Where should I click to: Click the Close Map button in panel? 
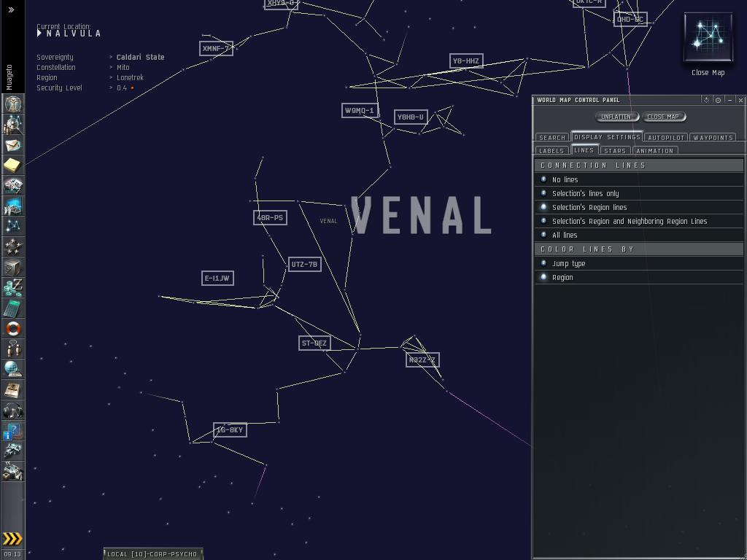coord(663,117)
